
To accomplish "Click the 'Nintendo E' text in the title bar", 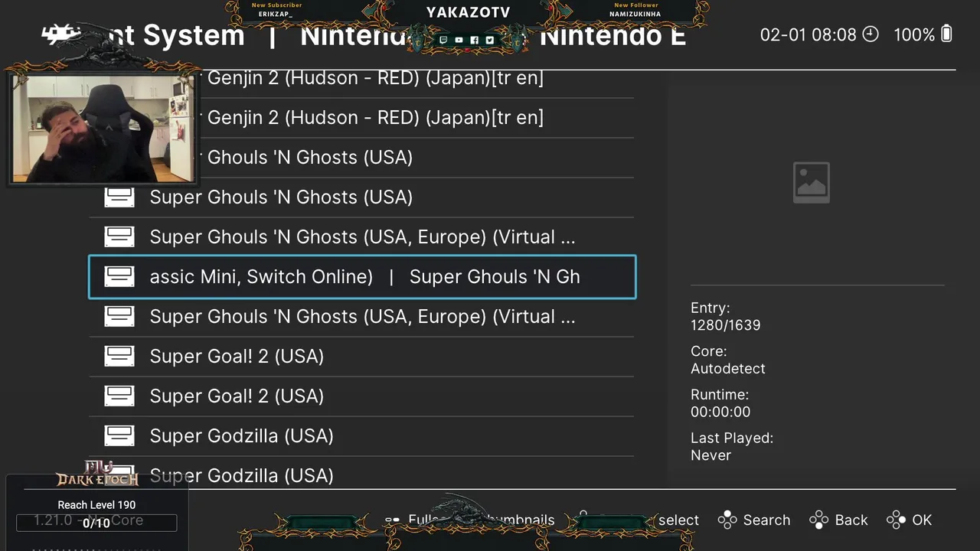I will [612, 34].
